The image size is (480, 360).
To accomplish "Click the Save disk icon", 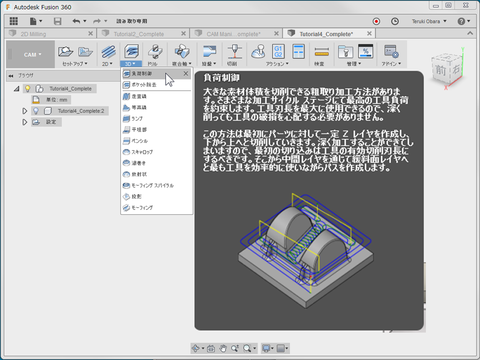I will point(58,21).
